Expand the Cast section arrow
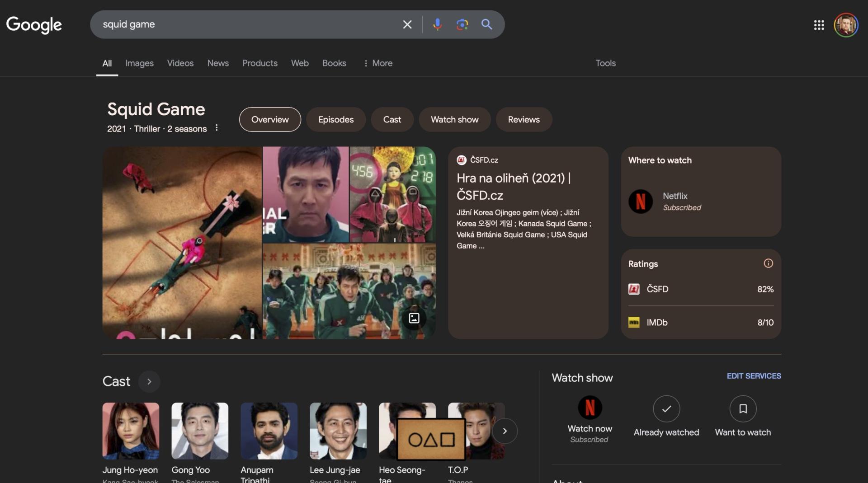The image size is (868, 483). (149, 382)
